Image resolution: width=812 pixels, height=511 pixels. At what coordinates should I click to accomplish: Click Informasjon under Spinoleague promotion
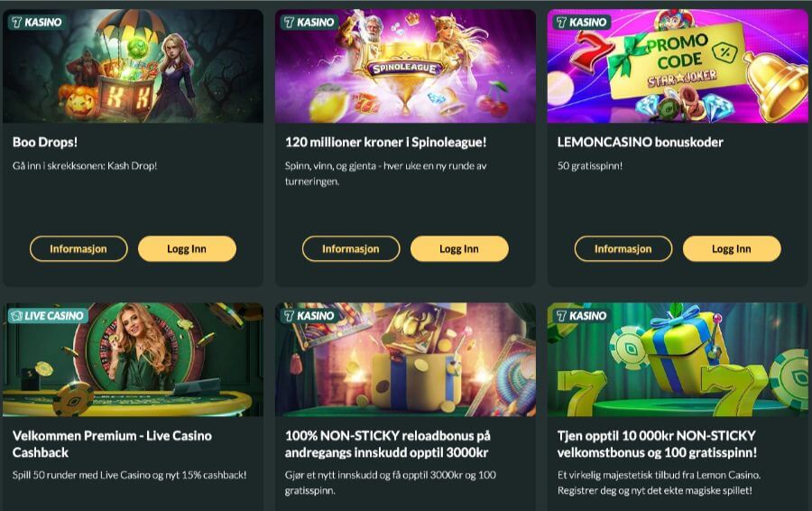coord(351,249)
